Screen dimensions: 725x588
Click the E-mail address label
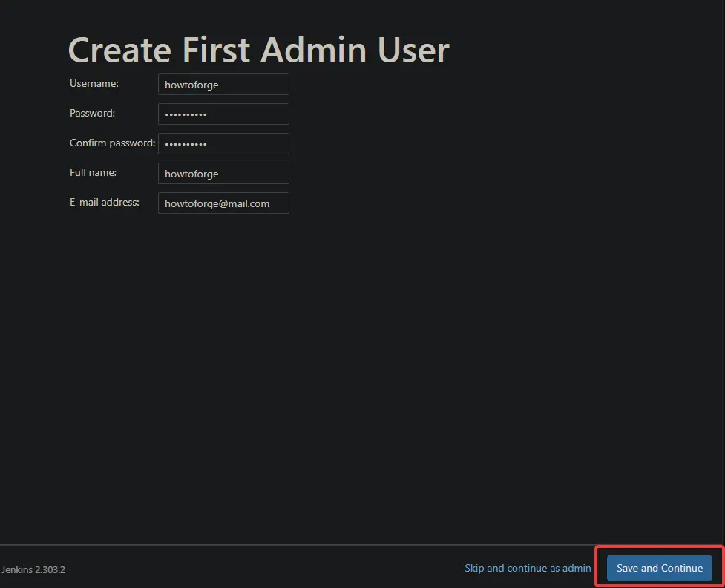[105, 202]
